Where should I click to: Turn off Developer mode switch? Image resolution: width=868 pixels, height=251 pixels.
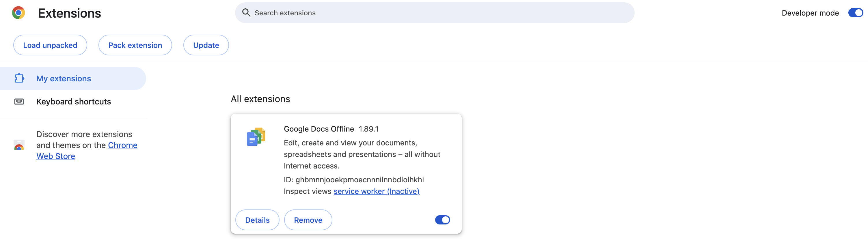pyautogui.click(x=855, y=13)
